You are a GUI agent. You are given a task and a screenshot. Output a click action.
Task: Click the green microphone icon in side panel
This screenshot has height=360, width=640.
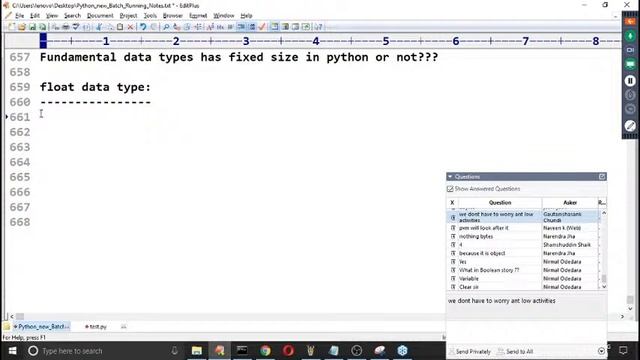[630, 36]
